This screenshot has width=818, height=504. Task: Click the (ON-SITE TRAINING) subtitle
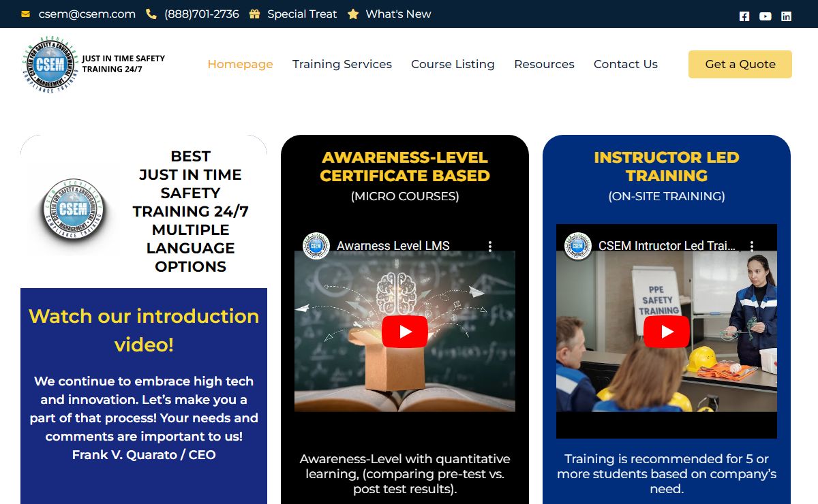pos(667,196)
